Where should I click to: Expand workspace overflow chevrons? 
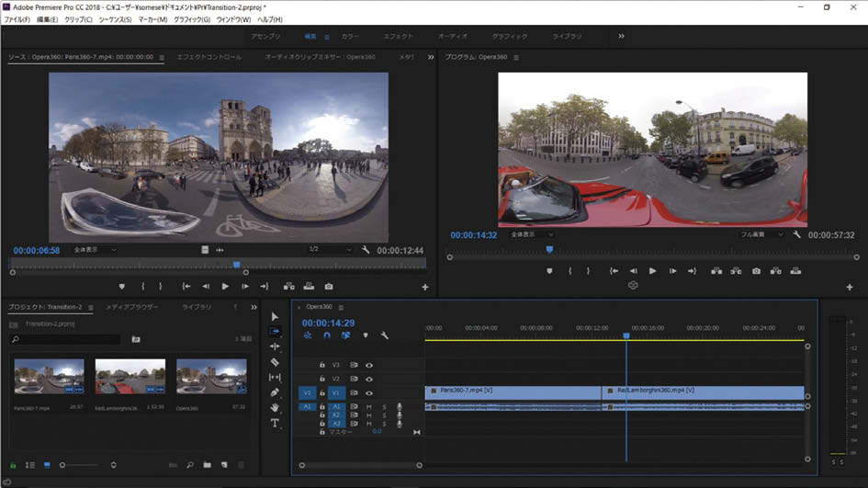click(621, 36)
